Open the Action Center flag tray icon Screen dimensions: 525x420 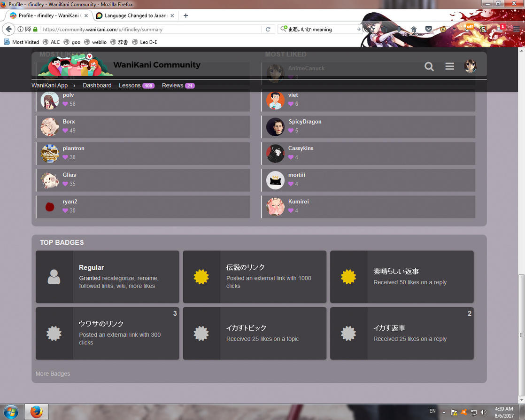(455, 412)
